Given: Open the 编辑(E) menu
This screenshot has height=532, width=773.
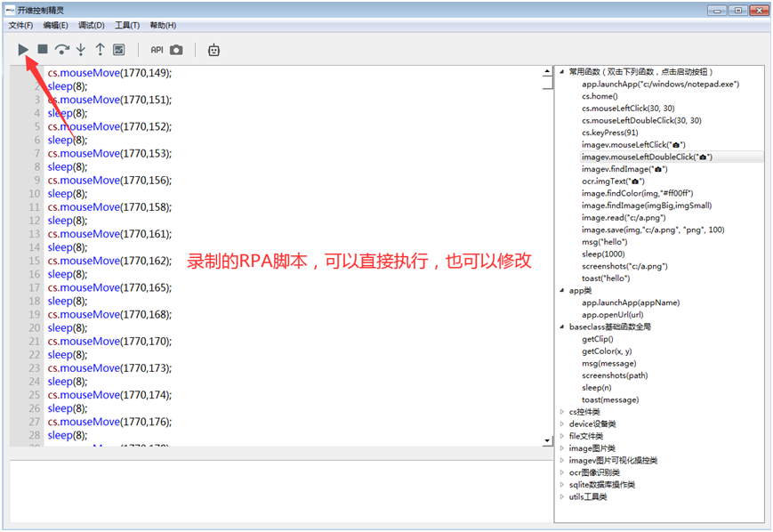Looking at the screenshot, I should coord(55,25).
